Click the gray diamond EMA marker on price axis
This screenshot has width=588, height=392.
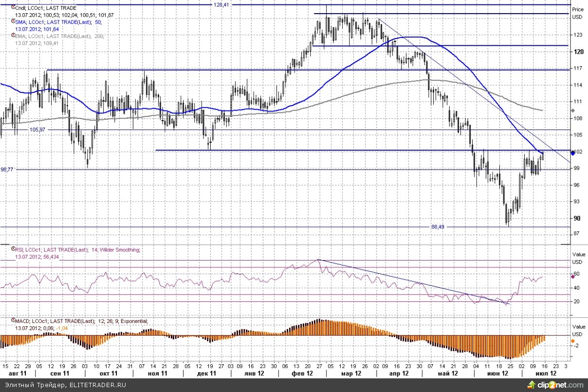click(573, 111)
